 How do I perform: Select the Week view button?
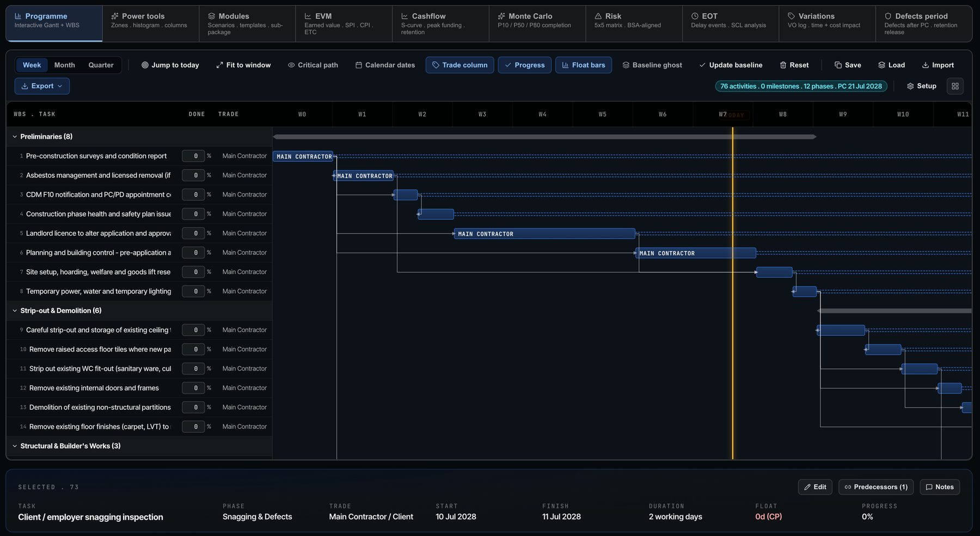click(32, 65)
